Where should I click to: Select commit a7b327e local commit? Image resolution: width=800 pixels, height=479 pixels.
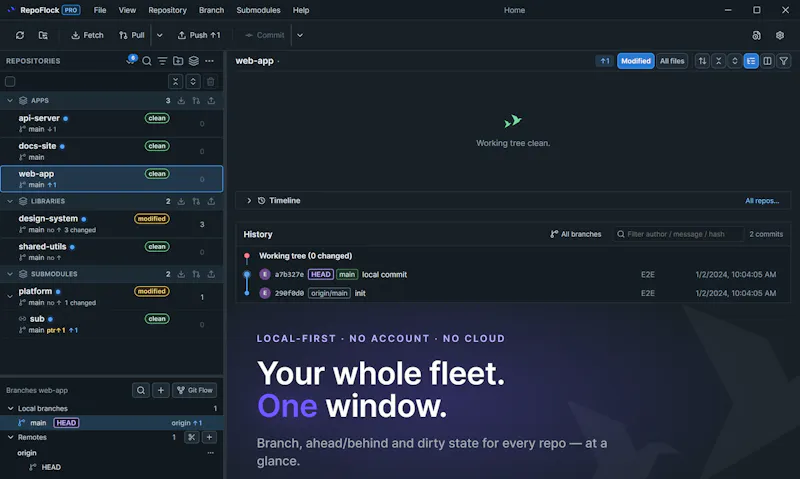coord(513,274)
